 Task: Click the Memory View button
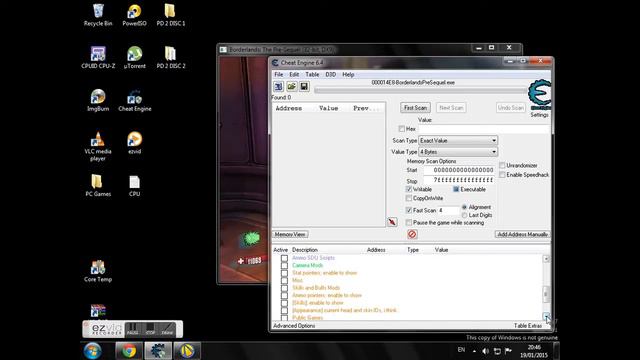click(x=290, y=234)
